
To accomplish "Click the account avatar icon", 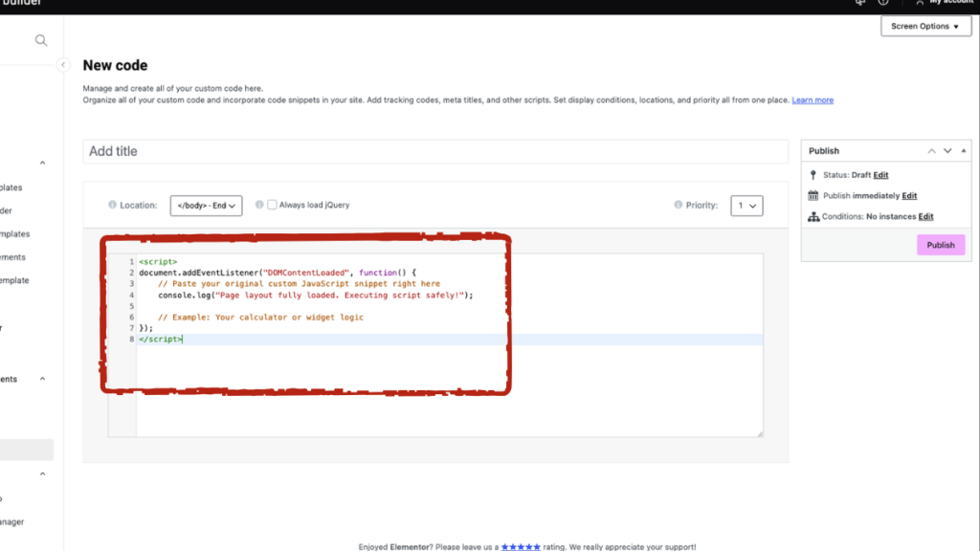I will [920, 3].
